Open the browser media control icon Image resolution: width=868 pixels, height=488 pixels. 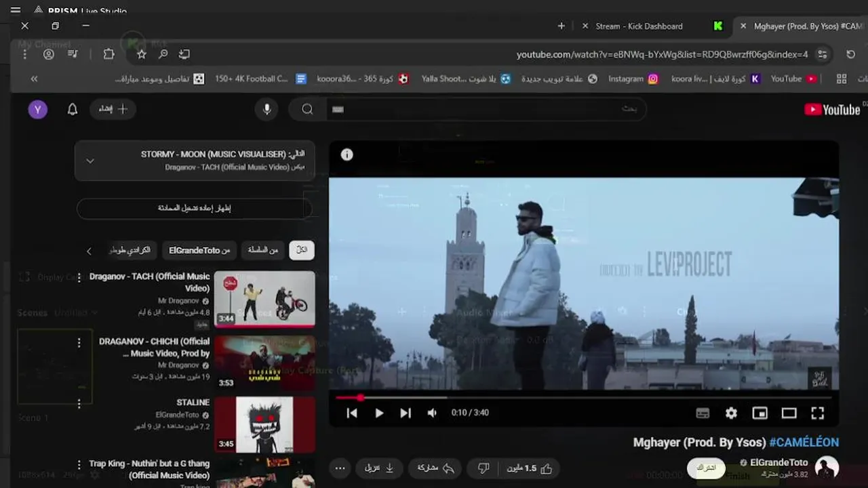tap(73, 54)
